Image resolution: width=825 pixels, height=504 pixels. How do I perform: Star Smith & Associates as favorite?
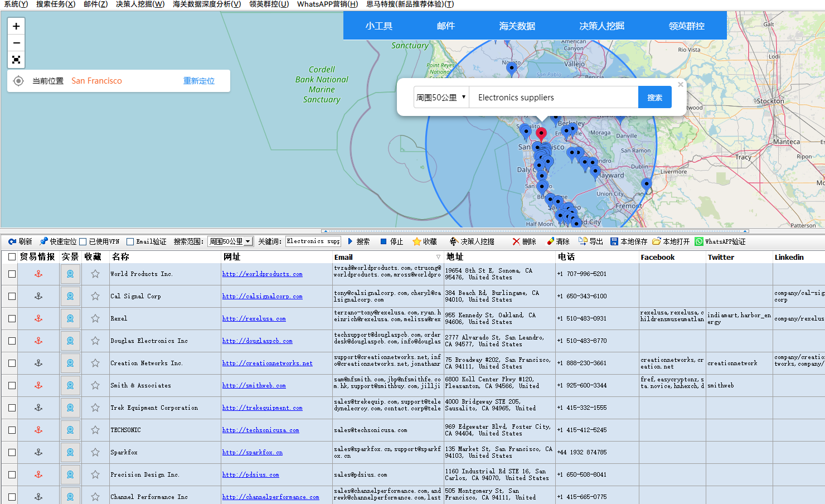tap(95, 385)
